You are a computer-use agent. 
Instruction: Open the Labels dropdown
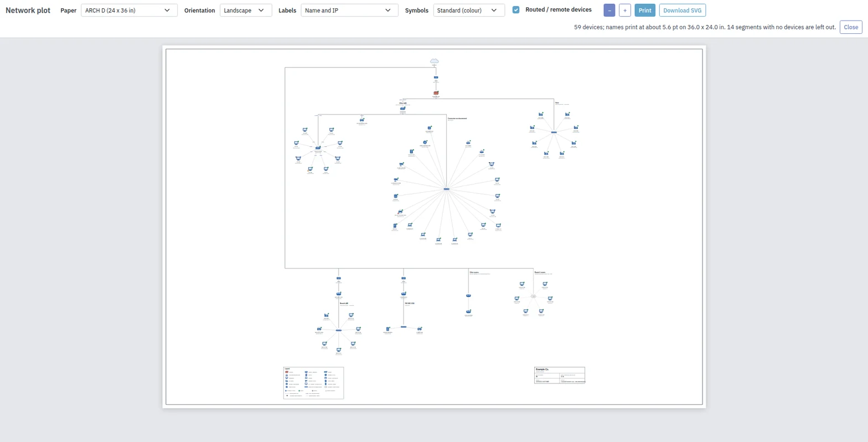(x=350, y=11)
